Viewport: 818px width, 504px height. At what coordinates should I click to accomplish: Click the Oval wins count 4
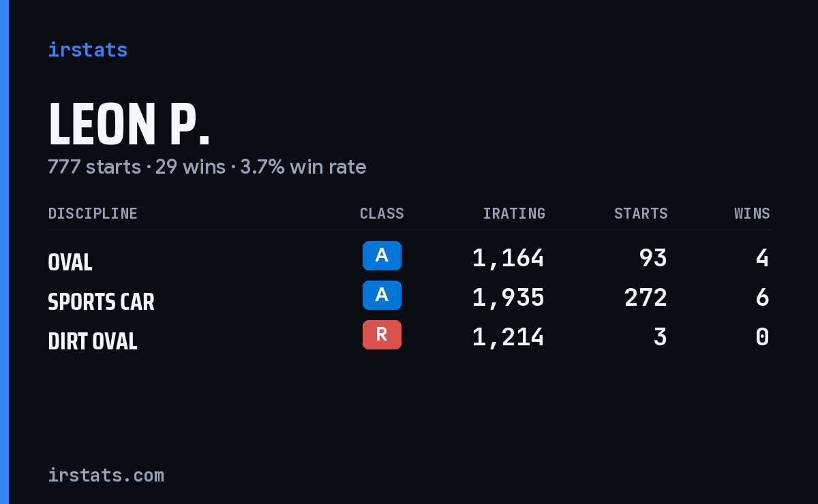pos(763,258)
